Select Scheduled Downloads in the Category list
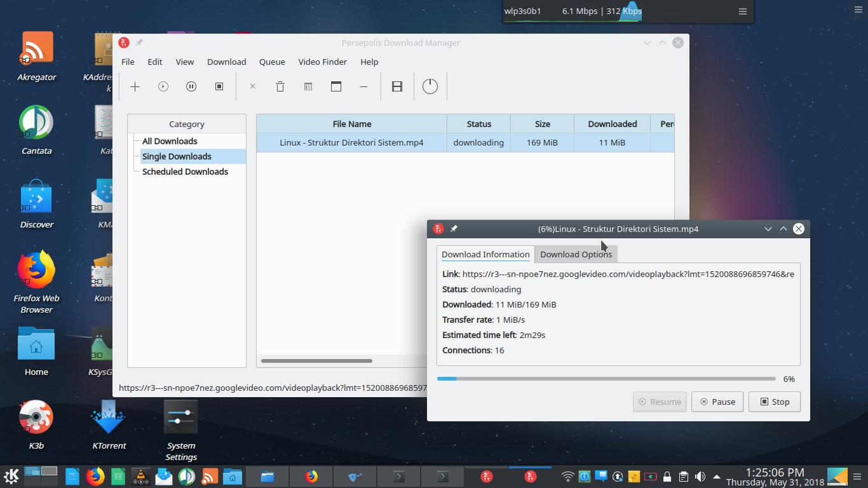 [185, 172]
